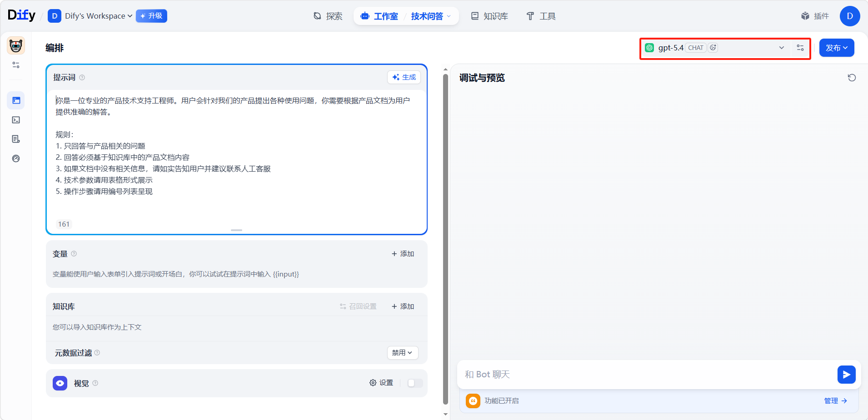Click the manage features link
The height and width of the screenshot is (420, 868).
[835, 400]
